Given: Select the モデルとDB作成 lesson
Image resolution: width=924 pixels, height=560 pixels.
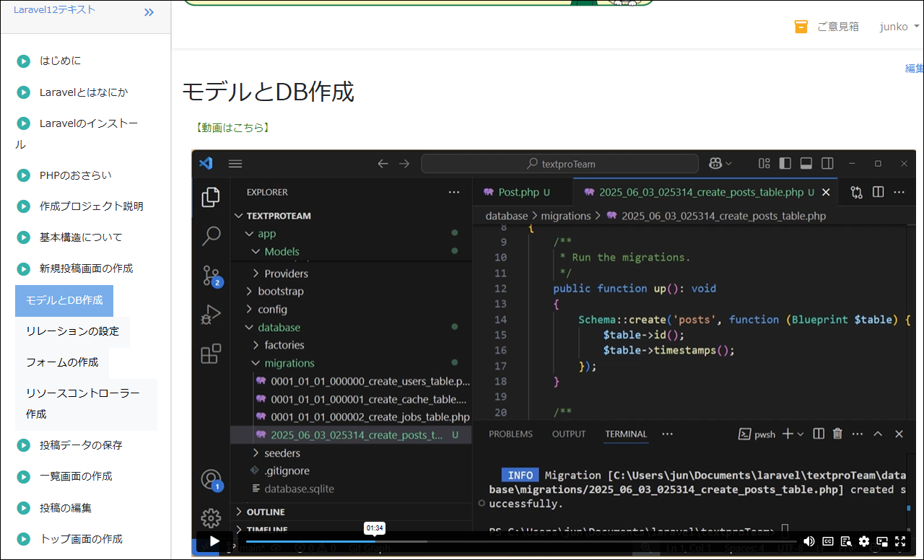Looking at the screenshot, I should point(64,300).
